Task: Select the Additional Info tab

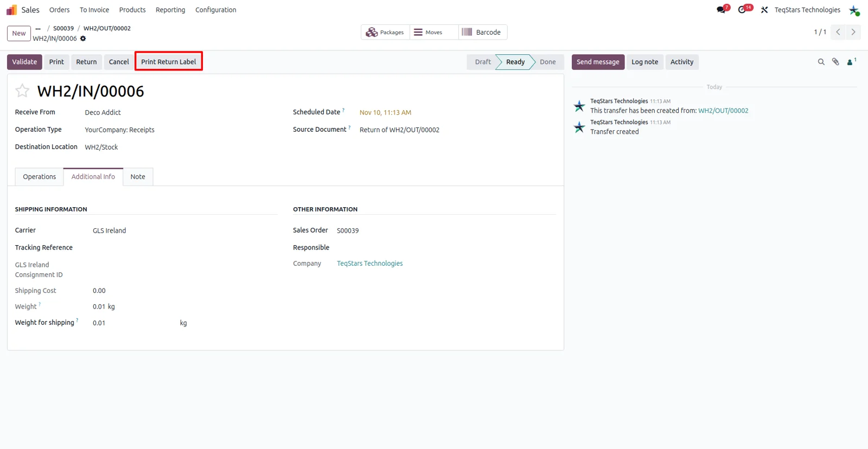Action: pyautogui.click(x=93, y=177)
